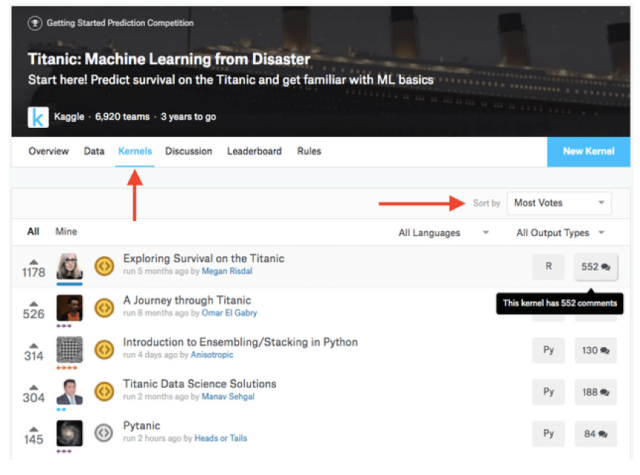The height and width of the screenshot is (475, 640).
Task: Click the Py tag on Introduction to Ensembling
Action: coord(549,350)
